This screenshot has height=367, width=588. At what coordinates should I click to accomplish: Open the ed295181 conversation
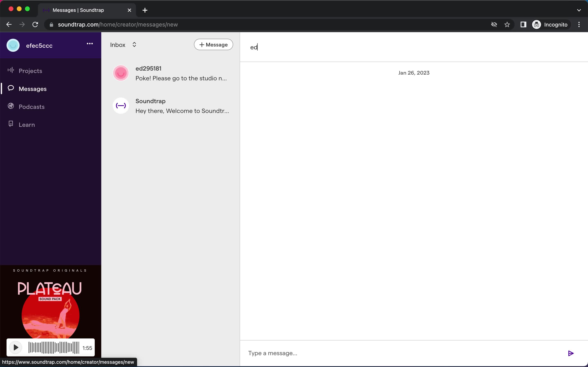point(171,73)
